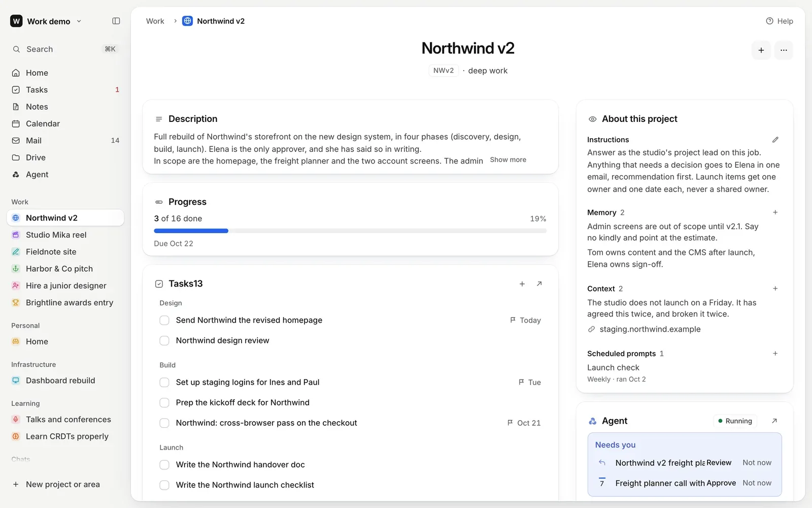Screen dimensions: 812x508
Task: Check off Prep the kickoff deck task
Action: tap(164, 402)
